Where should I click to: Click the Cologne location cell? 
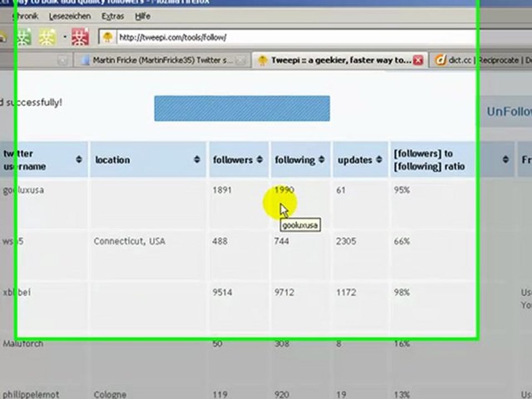[110, 395]
